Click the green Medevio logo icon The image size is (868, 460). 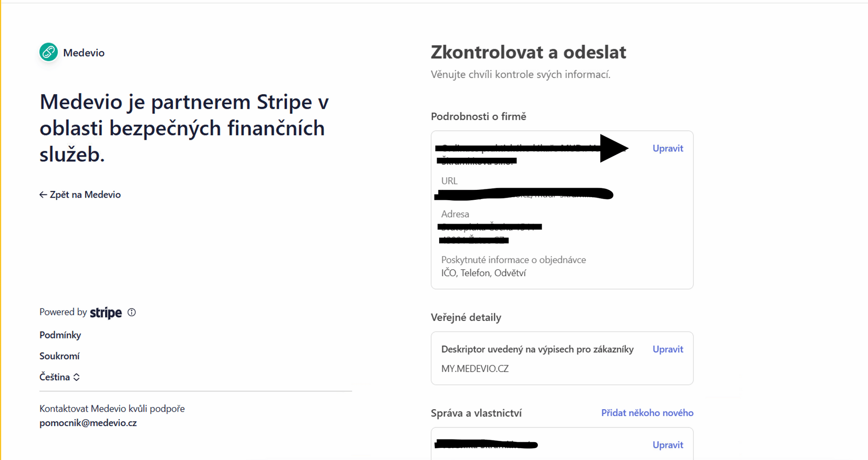tap(49, 52)
